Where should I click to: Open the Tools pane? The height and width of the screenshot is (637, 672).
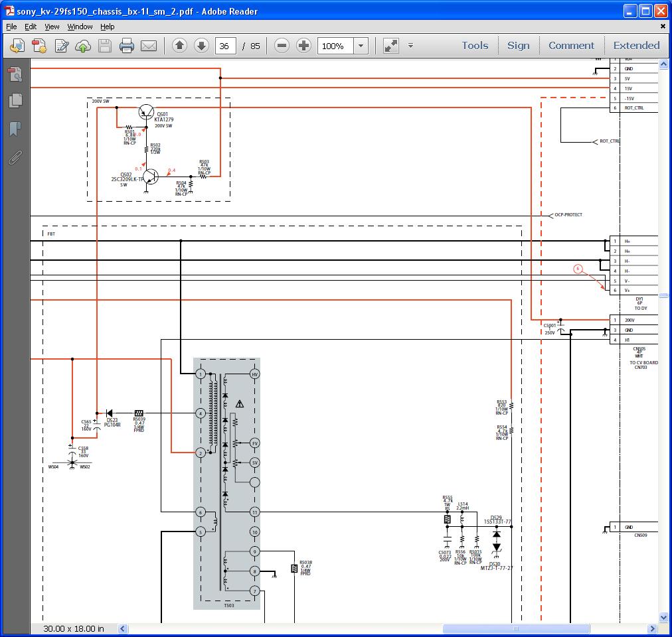[x=475, y=46]
